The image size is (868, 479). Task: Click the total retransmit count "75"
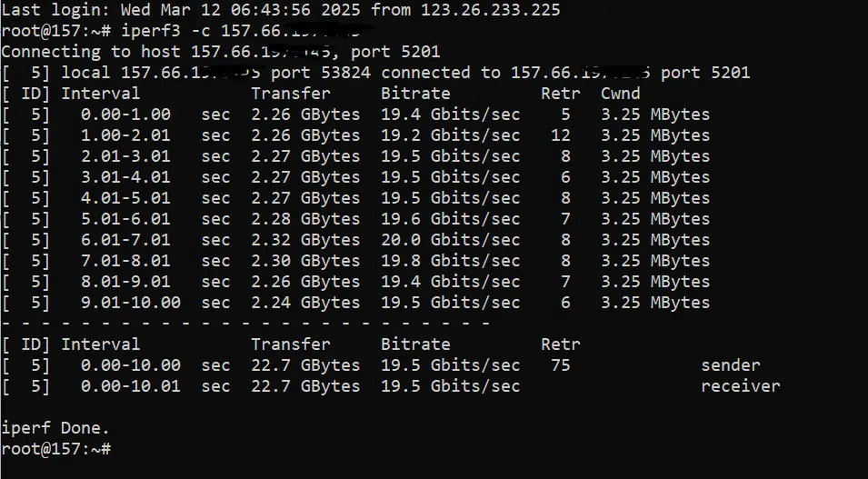[560, 365]
